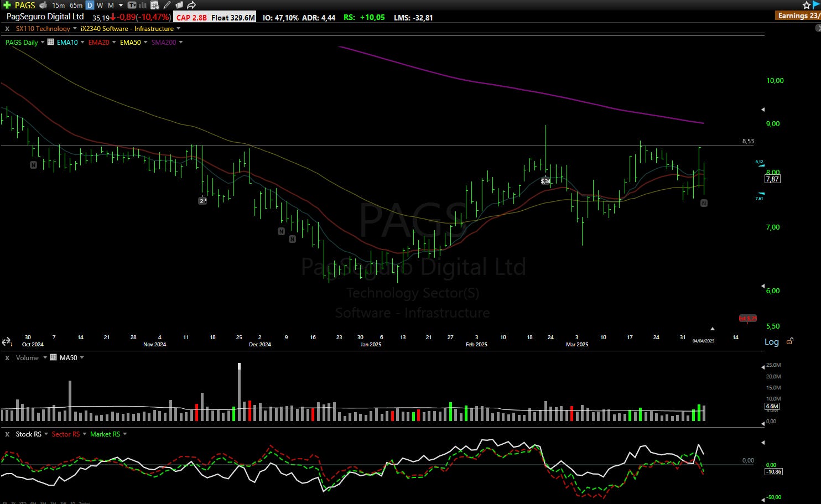Open the timeframe dropdown arrow after M

pyautogui.click(x=121, y=6)
